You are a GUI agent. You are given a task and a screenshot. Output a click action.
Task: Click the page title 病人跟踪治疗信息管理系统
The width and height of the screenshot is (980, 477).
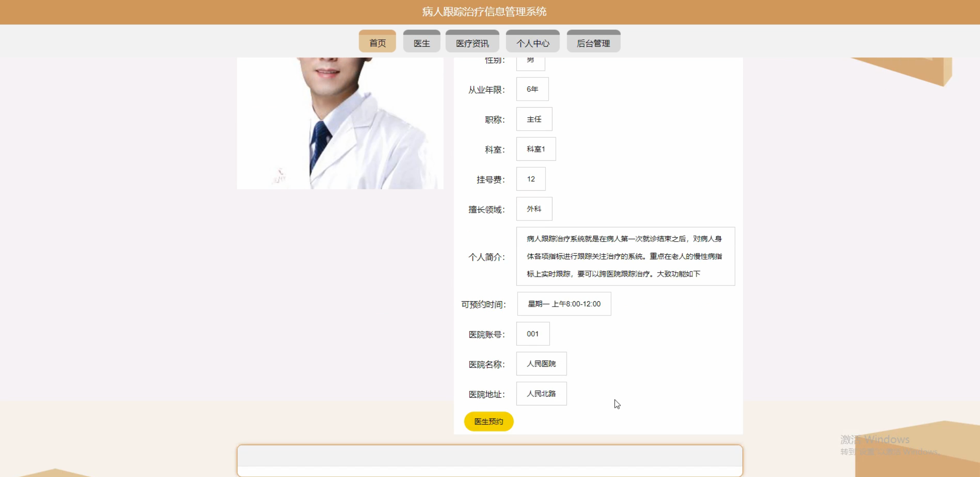coord(484,12)
